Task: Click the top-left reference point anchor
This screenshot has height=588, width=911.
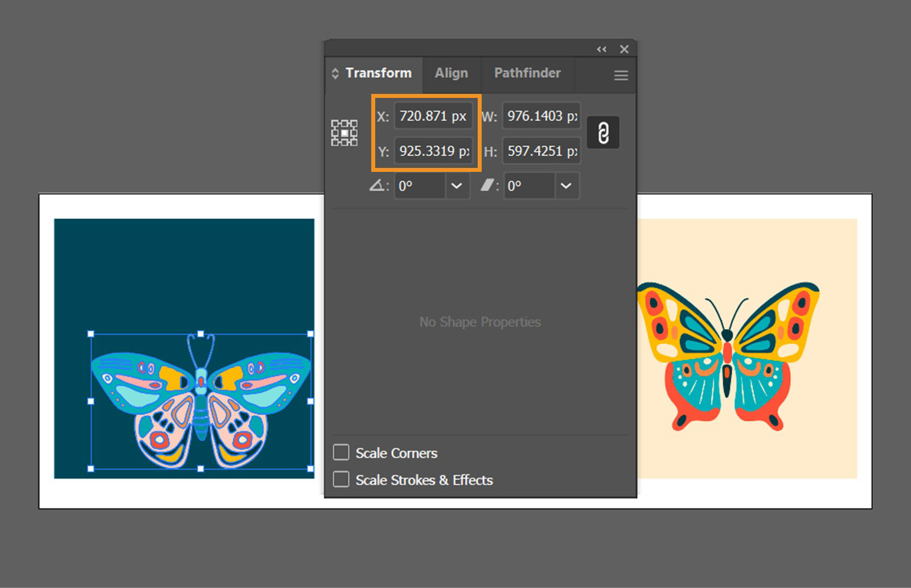Action: [x=335, y=122]
